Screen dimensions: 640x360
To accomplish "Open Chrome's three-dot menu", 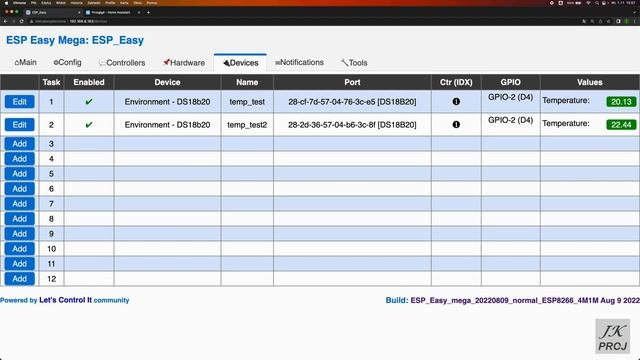I will tap(635, 21).
